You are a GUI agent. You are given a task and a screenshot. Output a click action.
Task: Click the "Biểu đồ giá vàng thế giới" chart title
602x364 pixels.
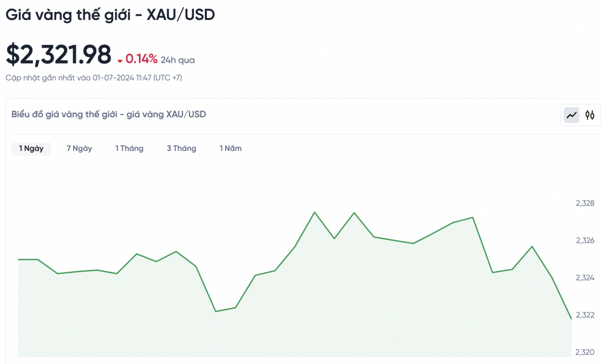click(x=108, y=114)
